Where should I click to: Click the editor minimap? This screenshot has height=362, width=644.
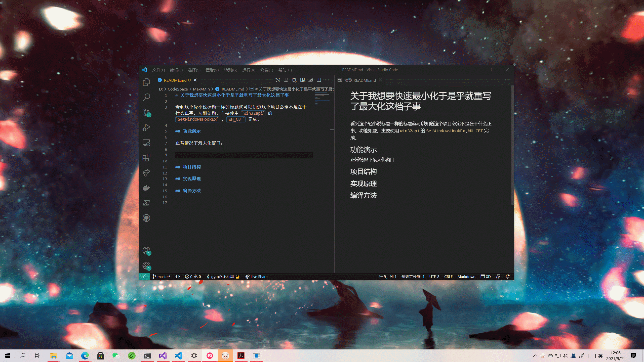point(322,99)
